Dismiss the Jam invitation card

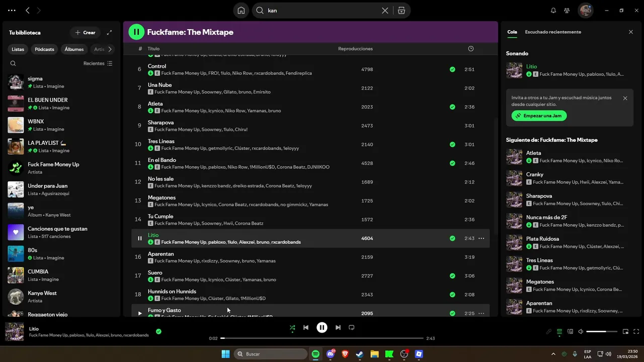click(x=625, y=98)
